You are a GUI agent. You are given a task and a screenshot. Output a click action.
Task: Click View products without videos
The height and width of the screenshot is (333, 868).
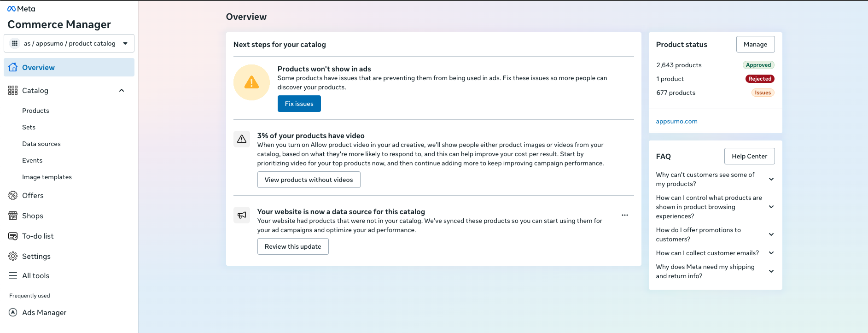309,180
